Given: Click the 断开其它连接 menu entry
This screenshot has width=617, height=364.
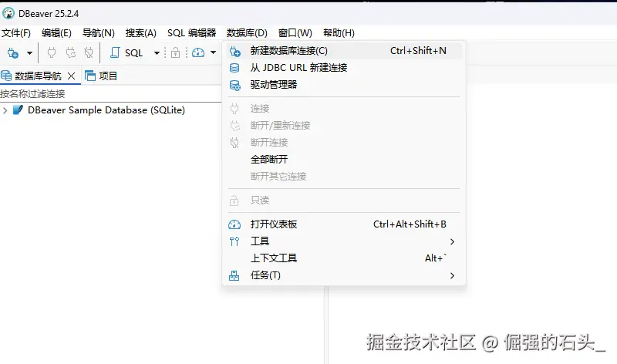Looking at the screenshot, I should tap(343, 177).
